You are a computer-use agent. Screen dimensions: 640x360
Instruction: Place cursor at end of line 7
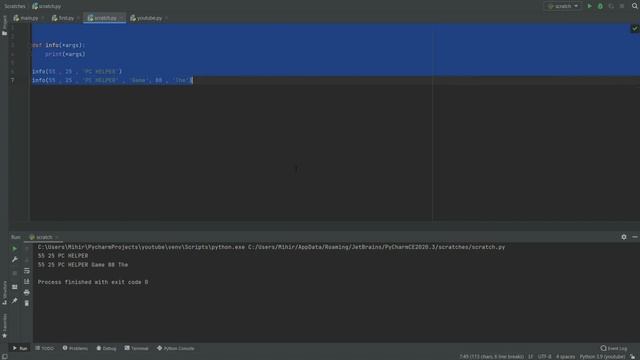tap(192, 80)
